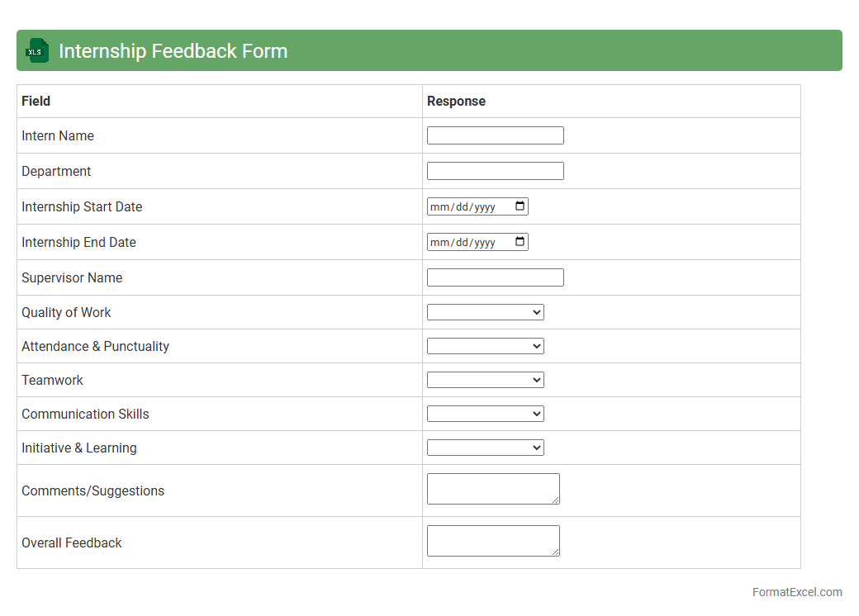Open calendar picker for Internship End Date
859x616 pixels.
click(520, 242)
